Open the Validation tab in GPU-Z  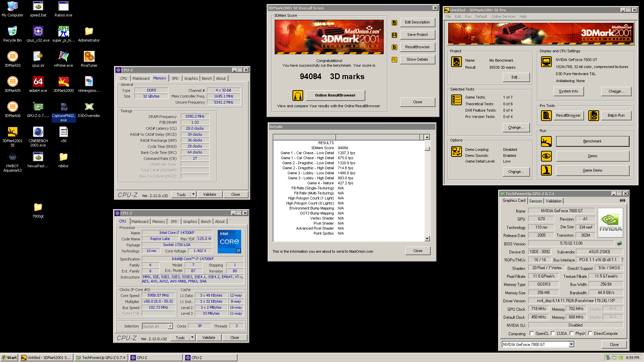(x=553, y=201)
